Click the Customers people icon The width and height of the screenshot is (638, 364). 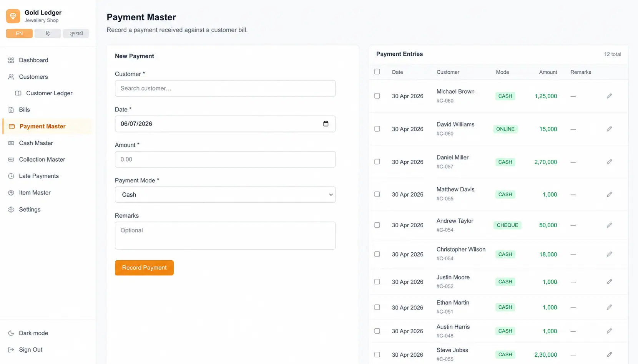point(11,77)
